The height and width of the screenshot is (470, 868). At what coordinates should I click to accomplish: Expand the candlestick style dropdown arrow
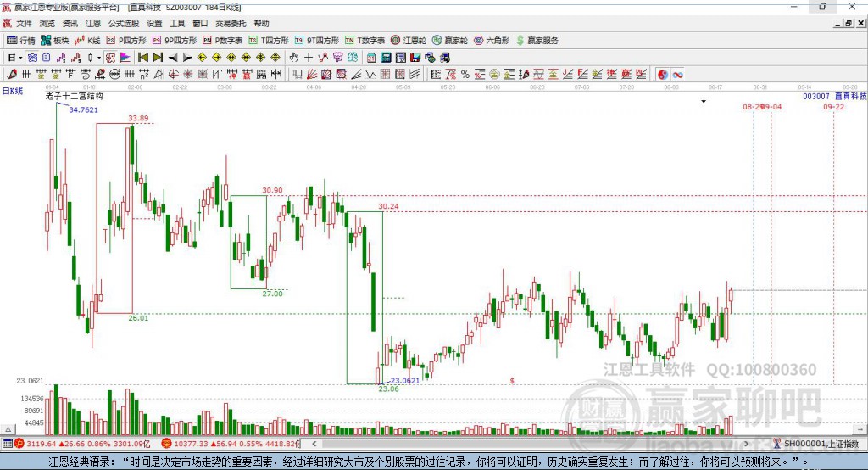(x=99, y=58)
